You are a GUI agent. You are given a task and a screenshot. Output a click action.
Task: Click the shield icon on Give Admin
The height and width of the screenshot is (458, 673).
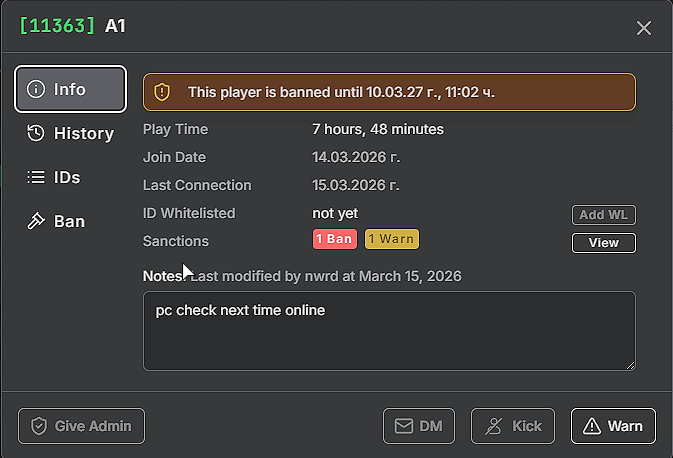tap(39, 426)
